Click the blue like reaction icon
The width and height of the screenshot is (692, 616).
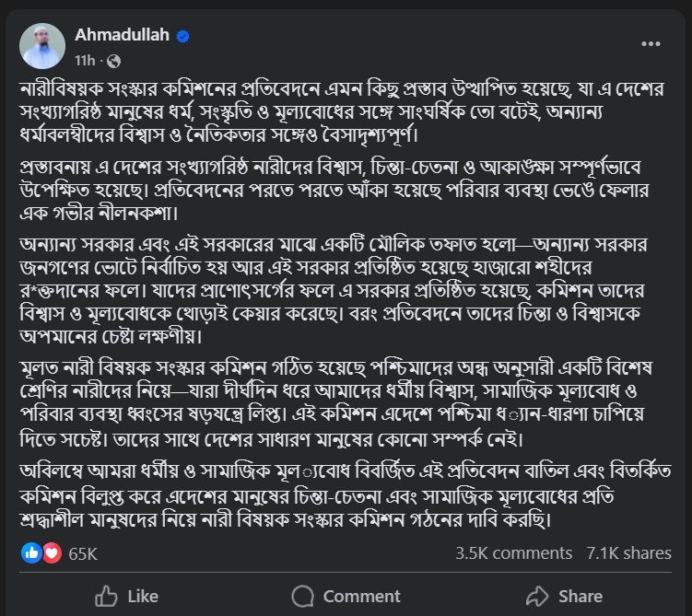(x=31, y=552)
